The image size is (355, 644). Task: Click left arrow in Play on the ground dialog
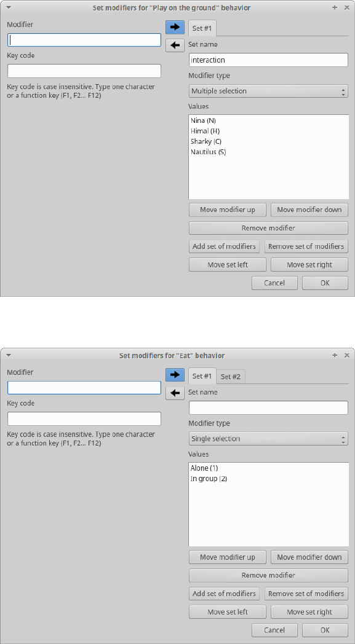tap(175, 45)
